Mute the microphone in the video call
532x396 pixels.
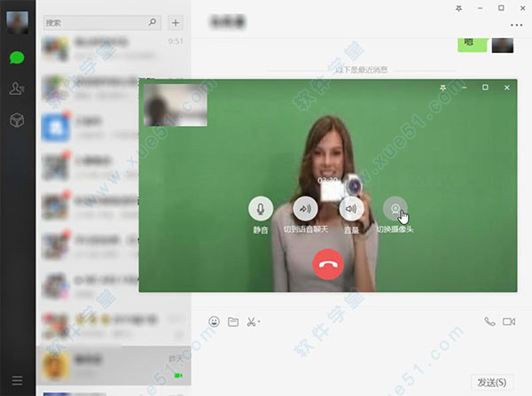(x=261, y=208)
